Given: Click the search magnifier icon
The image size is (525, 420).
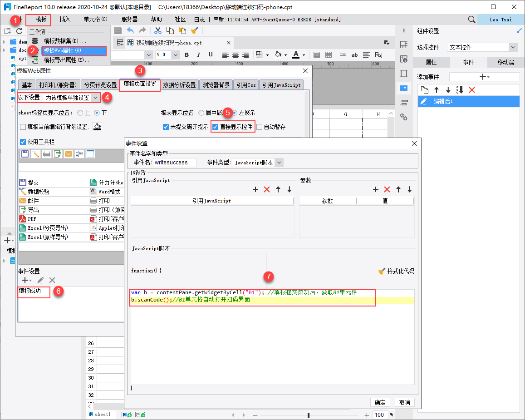Looking at the screenshot, I should (471, 20).
